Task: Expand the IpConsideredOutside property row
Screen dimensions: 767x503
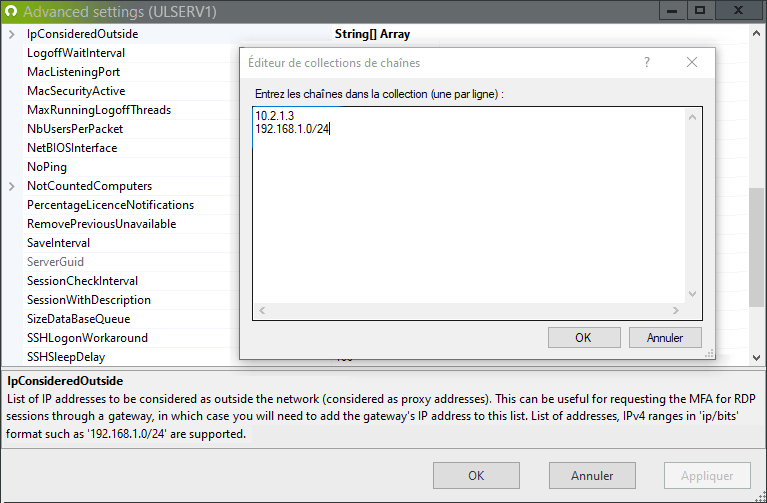Action: tap(12, 34)
